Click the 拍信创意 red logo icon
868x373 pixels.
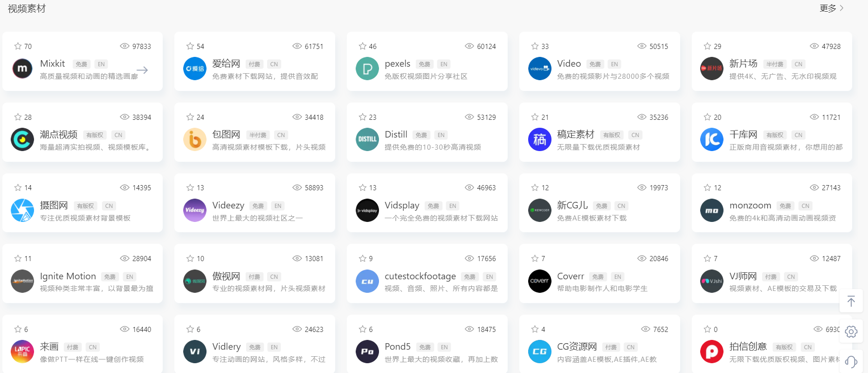712,352
